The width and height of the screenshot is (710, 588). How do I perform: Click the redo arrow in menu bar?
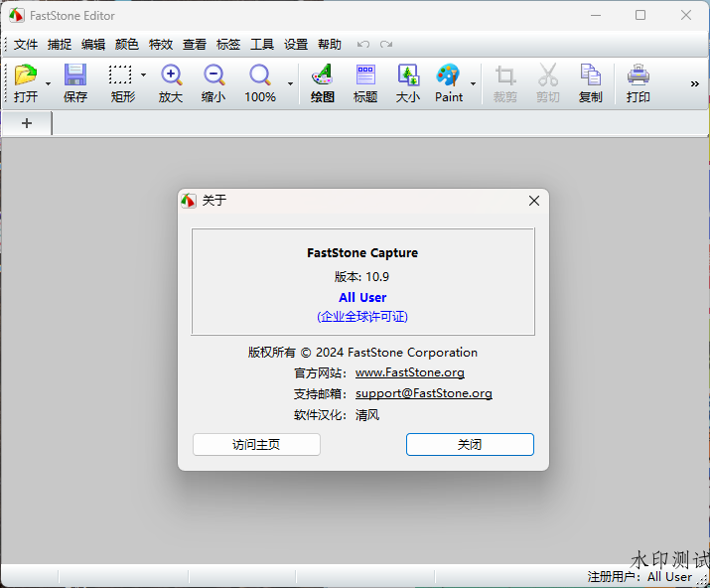(x=386, y=45)
